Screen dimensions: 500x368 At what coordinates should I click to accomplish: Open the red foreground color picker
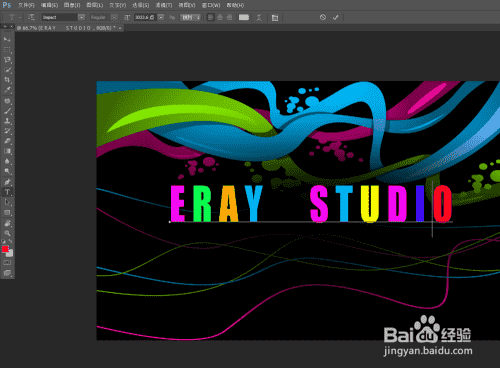[5, 249]
